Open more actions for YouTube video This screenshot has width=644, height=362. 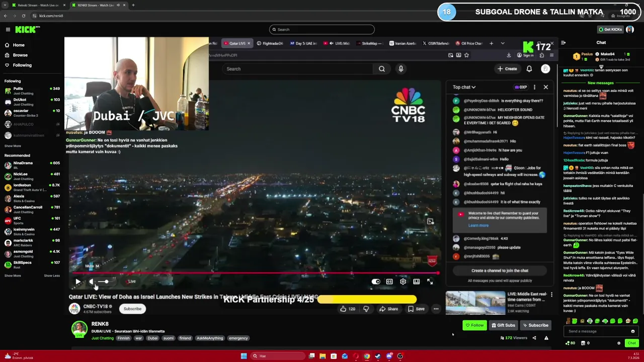pyautogui.click(x=436, y=309)
